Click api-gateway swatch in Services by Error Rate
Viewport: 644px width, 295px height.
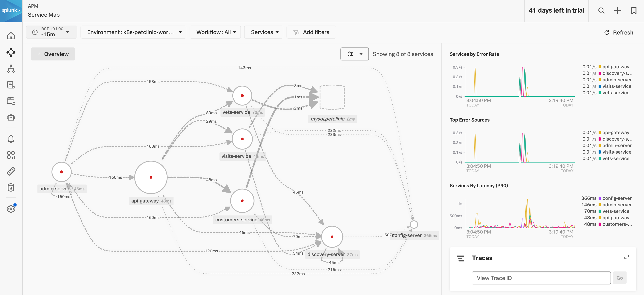coord(600,67)
